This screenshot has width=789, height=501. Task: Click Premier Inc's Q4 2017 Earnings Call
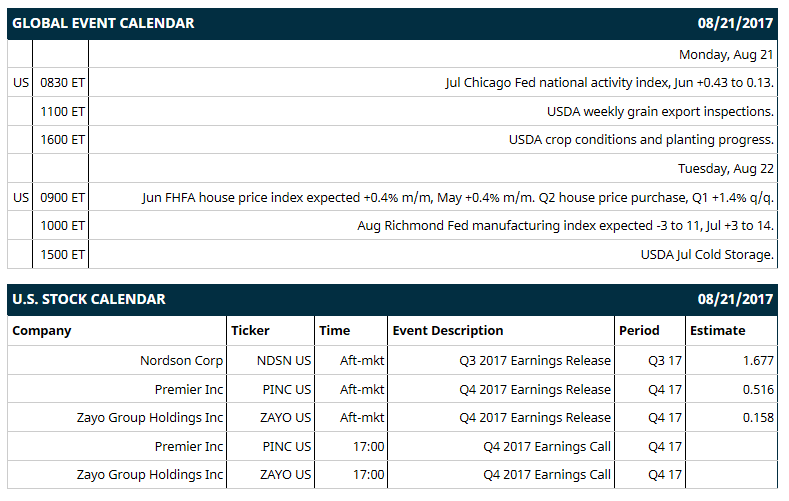point(547,446)
